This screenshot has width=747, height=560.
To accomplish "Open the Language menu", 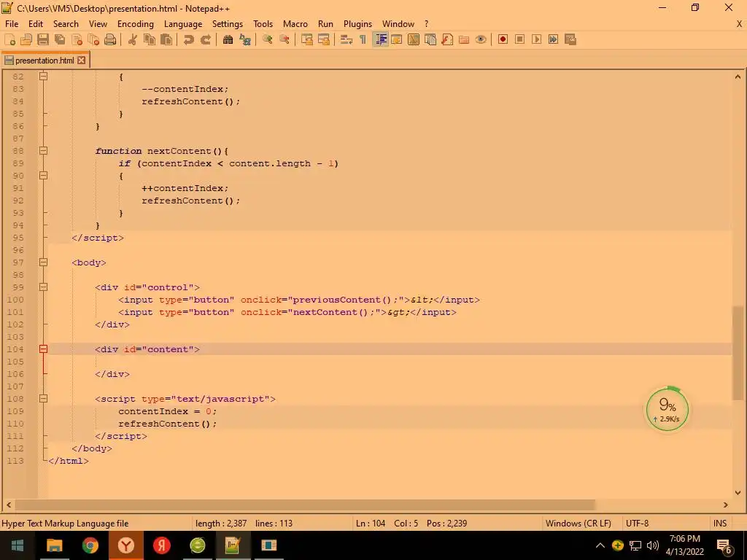I will [183, 24].
